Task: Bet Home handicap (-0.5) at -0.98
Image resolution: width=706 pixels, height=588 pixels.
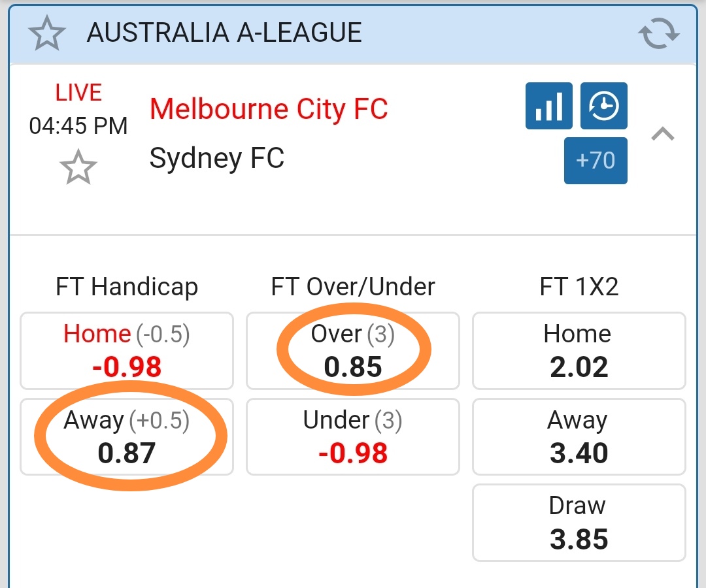Action: pos(127,351)
